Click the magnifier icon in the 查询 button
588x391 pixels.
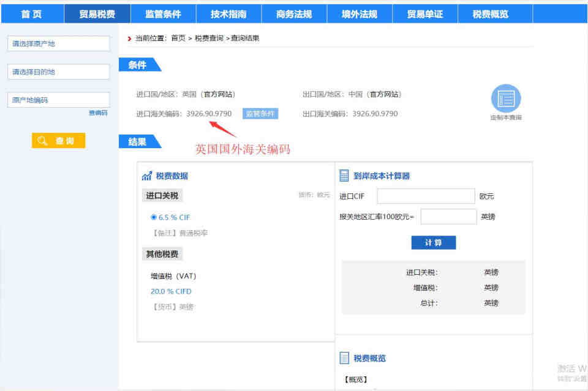(x=42, y=141)
